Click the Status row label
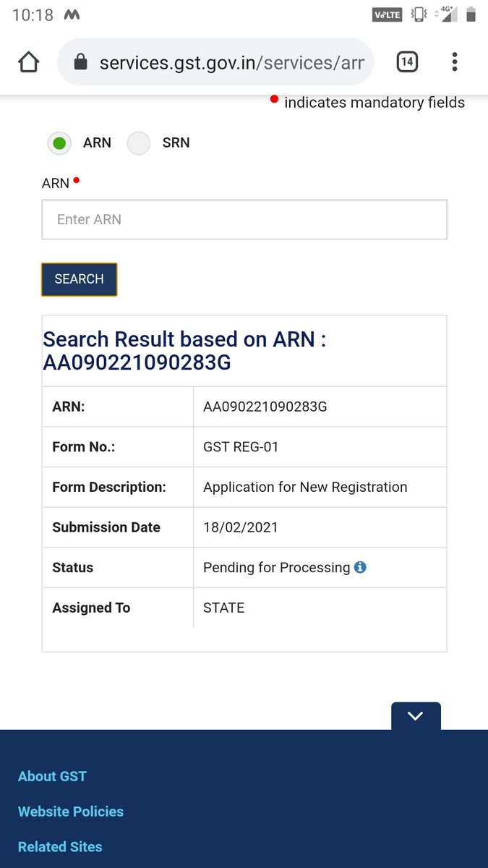Viewport: 488px width, 868px height. 73,568
